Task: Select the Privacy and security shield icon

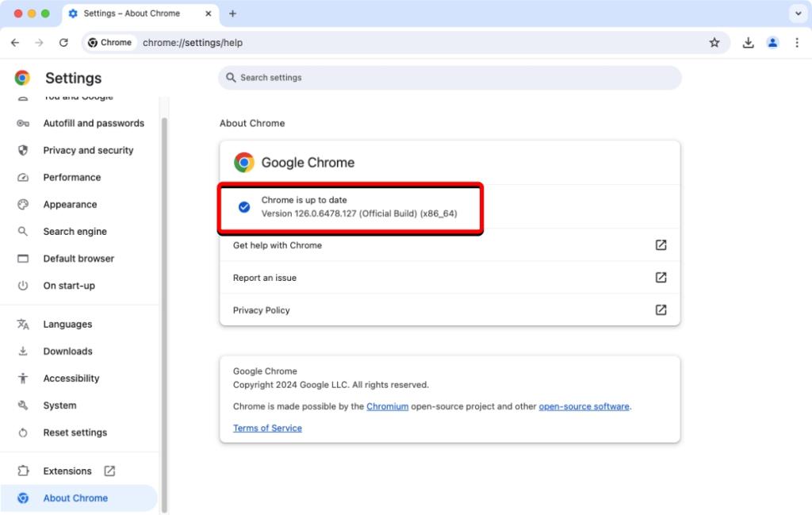Action: click(x=22, y=150)
